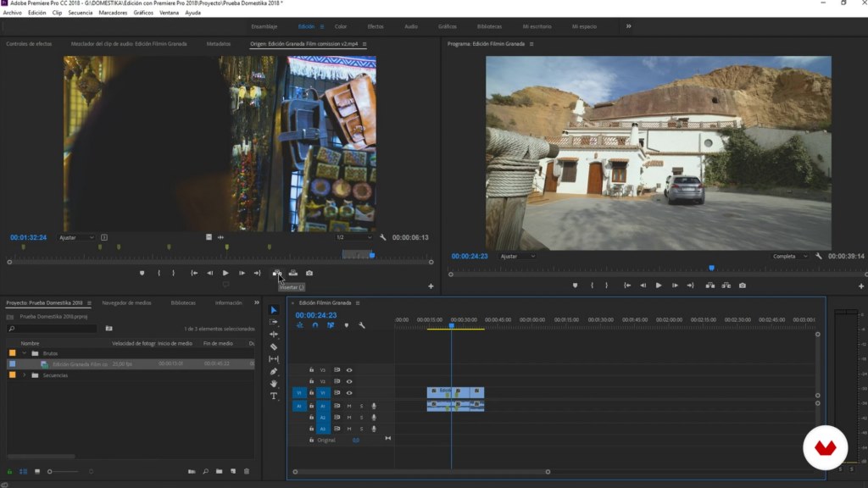Expand the Secuencias bin folder

click(25, 374)
